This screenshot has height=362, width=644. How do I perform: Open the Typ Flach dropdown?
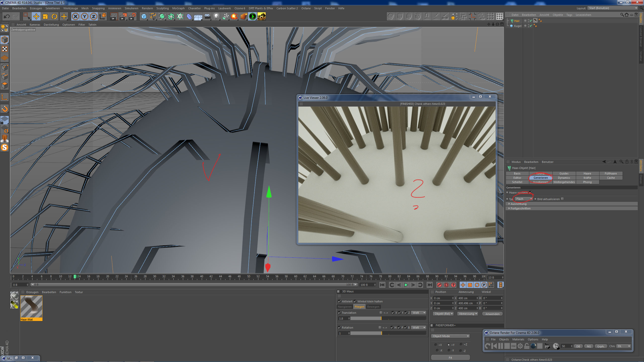coord(524,199)
